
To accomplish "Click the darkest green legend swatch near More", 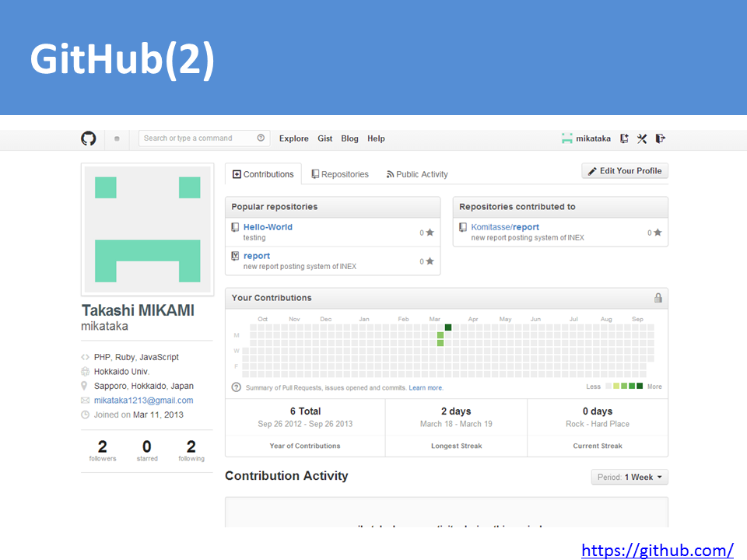I will click(640, 386).
